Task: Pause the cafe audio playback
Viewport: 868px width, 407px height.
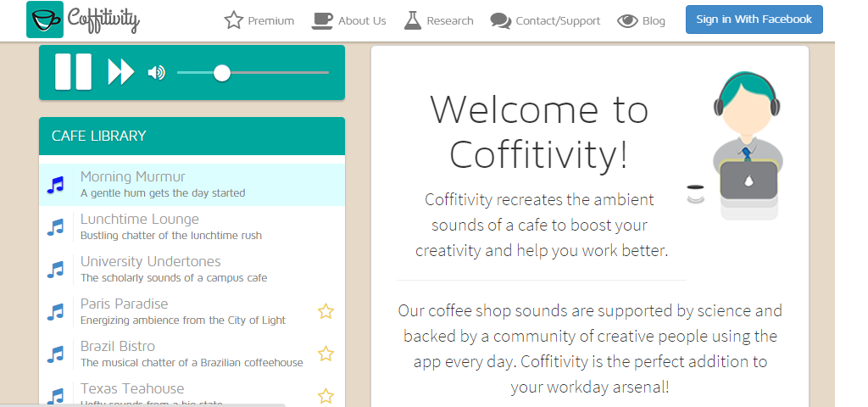Action: (73, 72)
